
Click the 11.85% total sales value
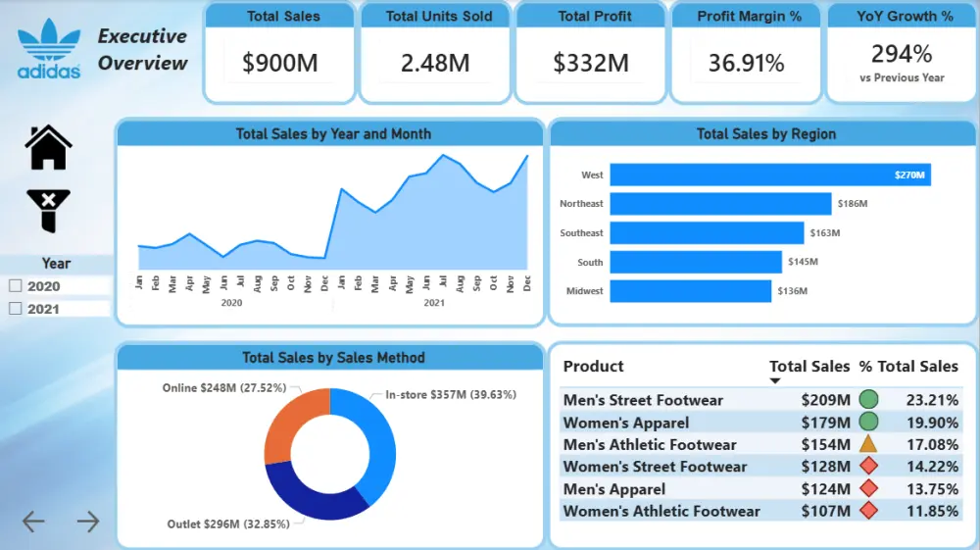pyautogui.click(x=932, y=511)
